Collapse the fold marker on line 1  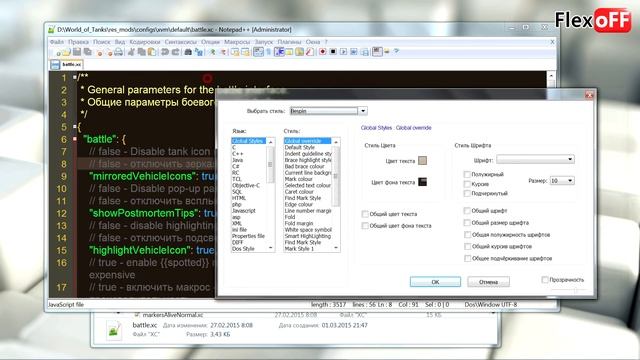(75, 77)
